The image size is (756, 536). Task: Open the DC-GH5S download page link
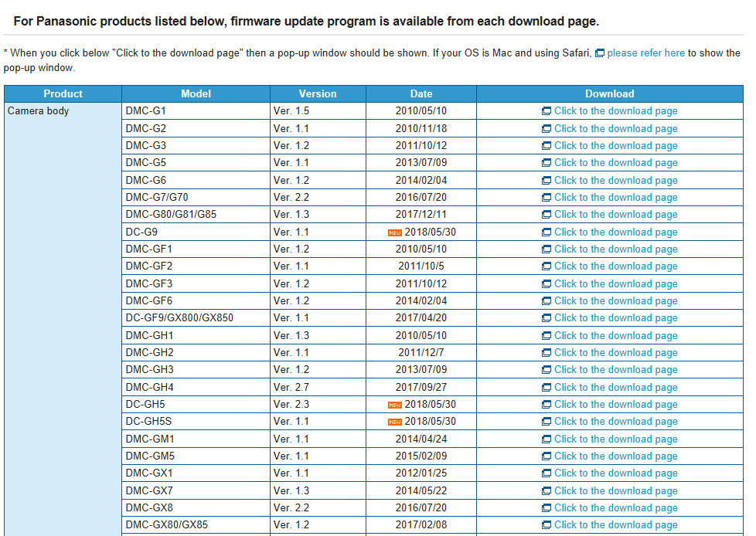(x=615, y=422)
